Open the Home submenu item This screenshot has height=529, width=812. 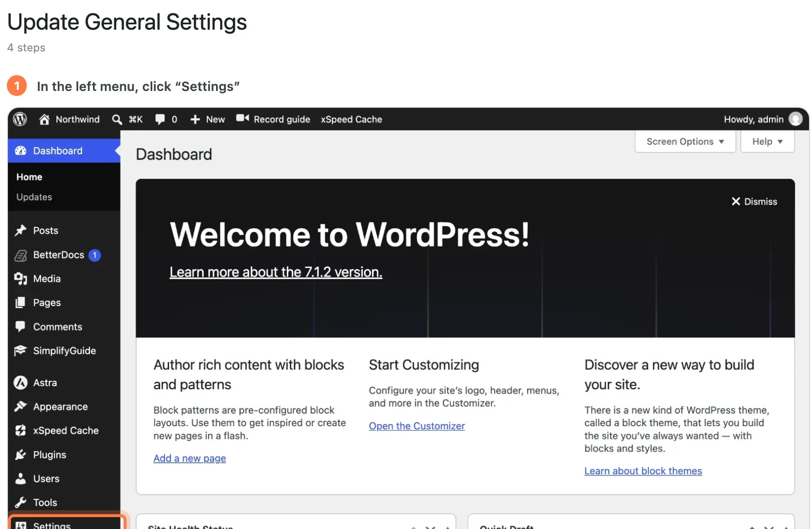coord(29,177)
